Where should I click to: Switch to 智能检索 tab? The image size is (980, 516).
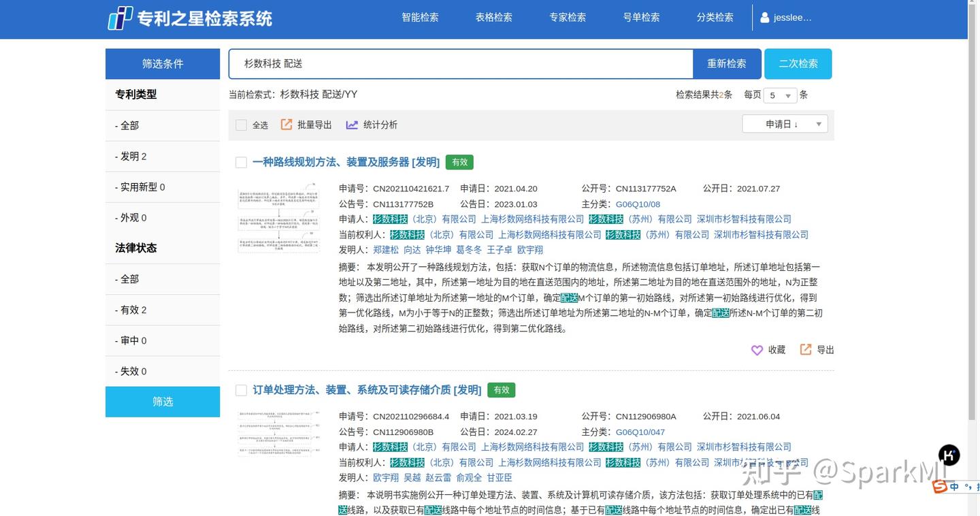coord(420,18)
